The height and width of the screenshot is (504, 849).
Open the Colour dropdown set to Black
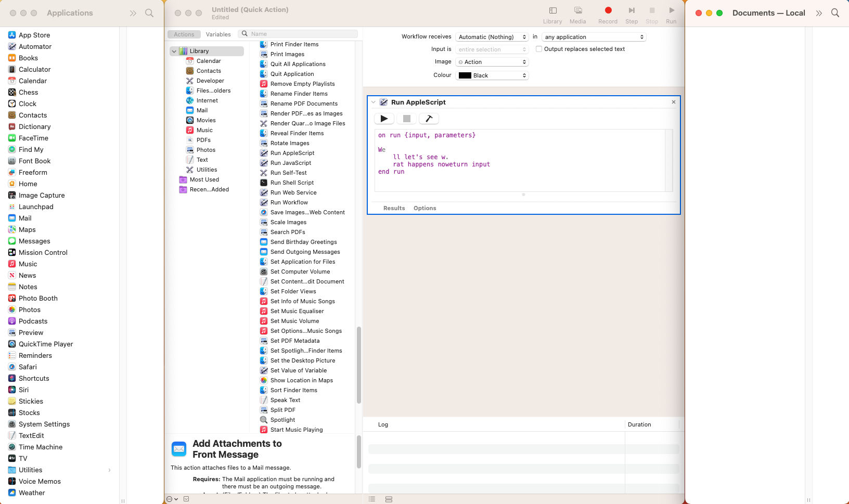point(492,75)
